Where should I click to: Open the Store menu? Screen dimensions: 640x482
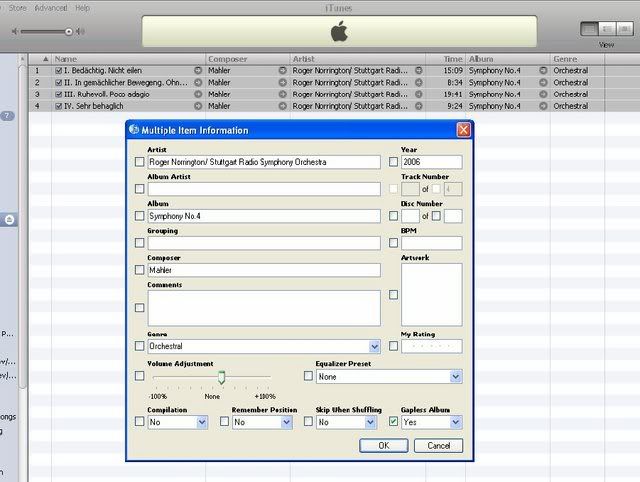tap(17, 8)
